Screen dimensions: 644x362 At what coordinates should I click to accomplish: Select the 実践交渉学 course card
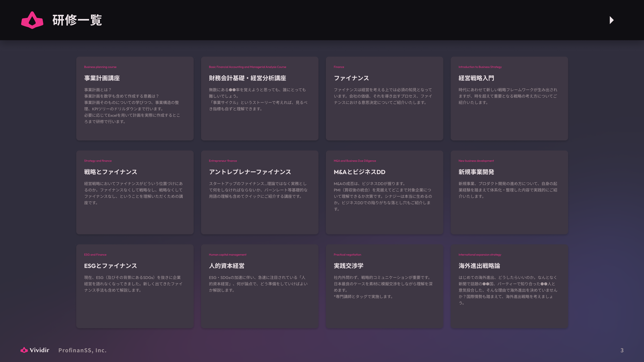click(x=384, y=286)
